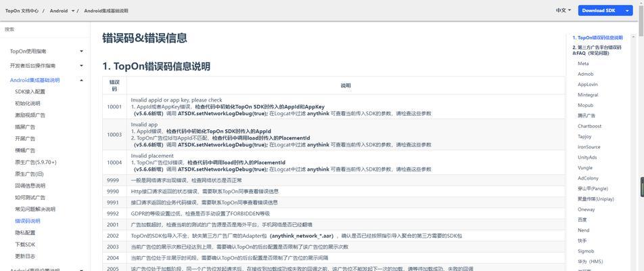Jump to Sigmob in page outline
The width and height of the screenshot is (644, 271).
586,251
